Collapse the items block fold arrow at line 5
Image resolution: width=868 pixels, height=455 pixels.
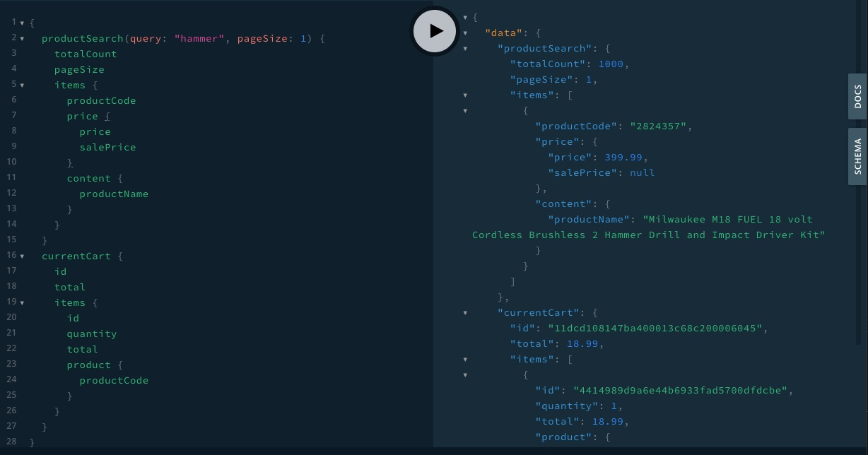pyautogui.click(x=23, y=85)
